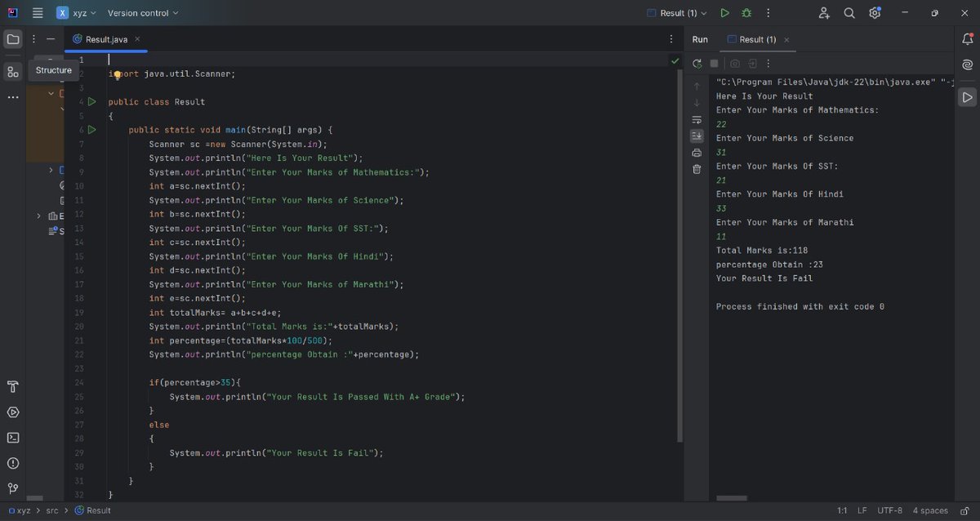Collapse the expanded top project tree node
This screenshot has width=980, height=521.
[x=51, y=93]
